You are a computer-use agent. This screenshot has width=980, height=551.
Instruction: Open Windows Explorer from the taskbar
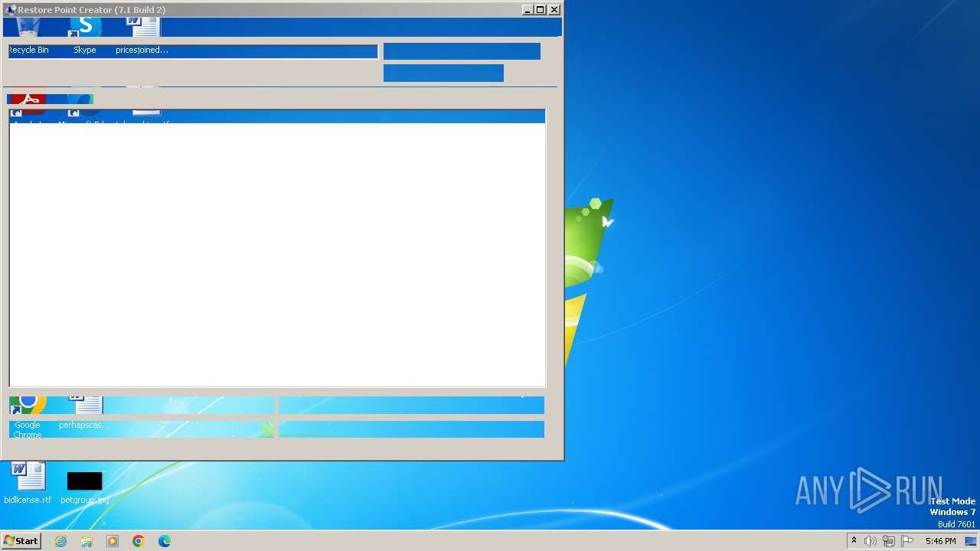pos(87,541)
